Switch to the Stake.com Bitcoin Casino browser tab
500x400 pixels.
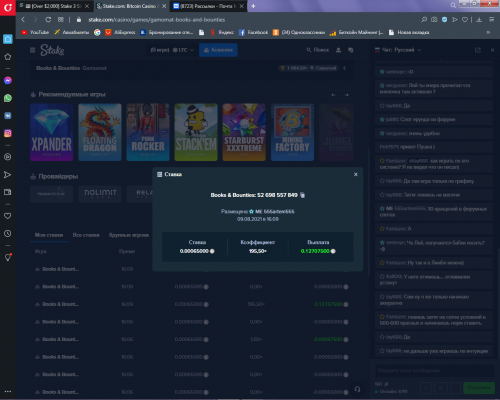(129, 6)
